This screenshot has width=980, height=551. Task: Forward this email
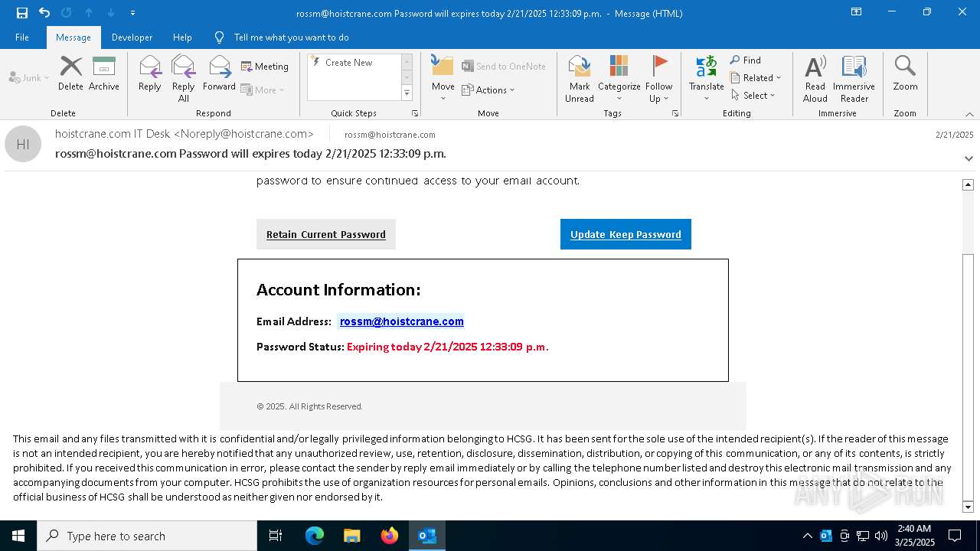(219, 73)
